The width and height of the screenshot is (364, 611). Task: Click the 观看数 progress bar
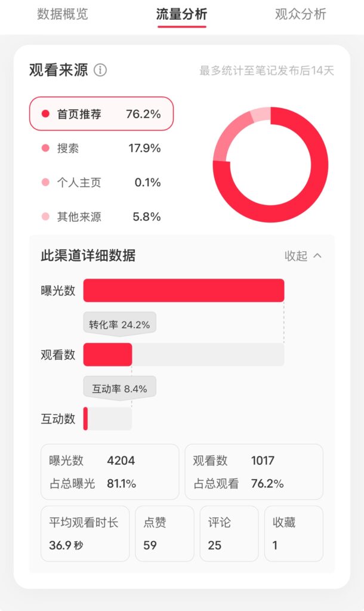click(183, 354)
